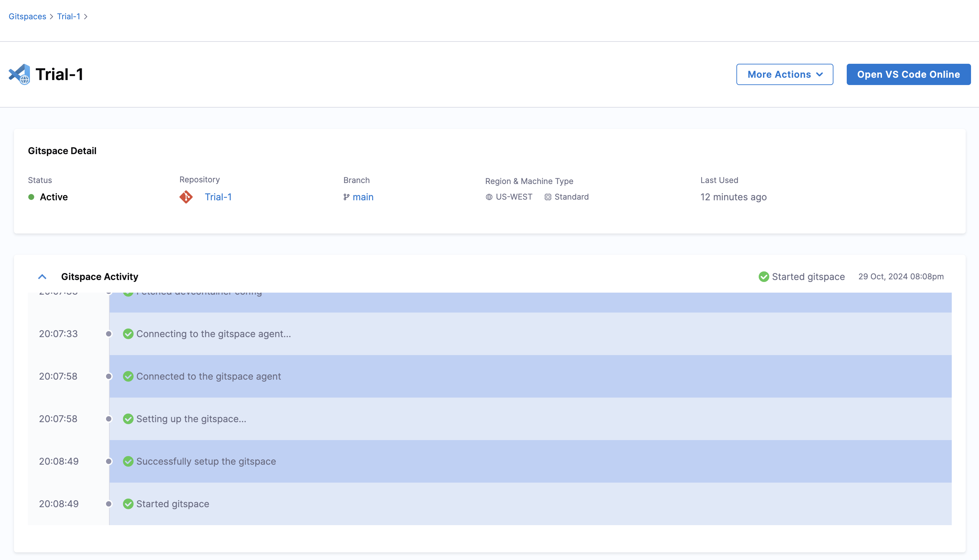The height and width of the screenshot is (560, 979).
Task: Open Trial-1 breadcrumb link
Action: 68,17
